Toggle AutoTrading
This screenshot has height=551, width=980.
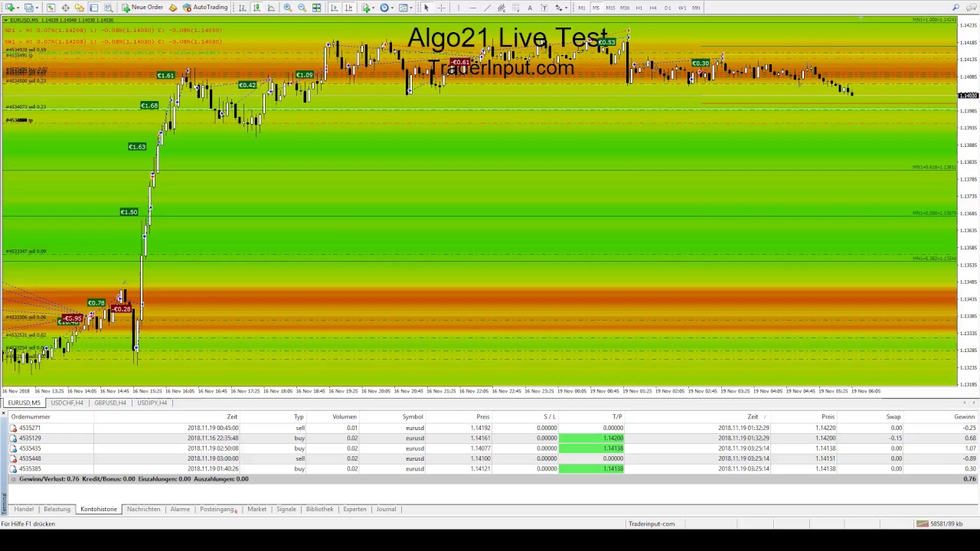[x=205, y=8]
